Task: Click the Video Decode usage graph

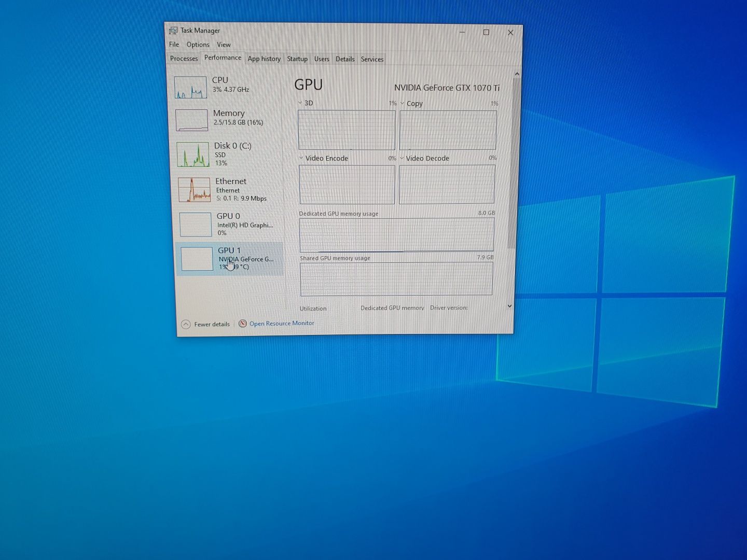Action: pyautogui.click(x=447, y=184)
